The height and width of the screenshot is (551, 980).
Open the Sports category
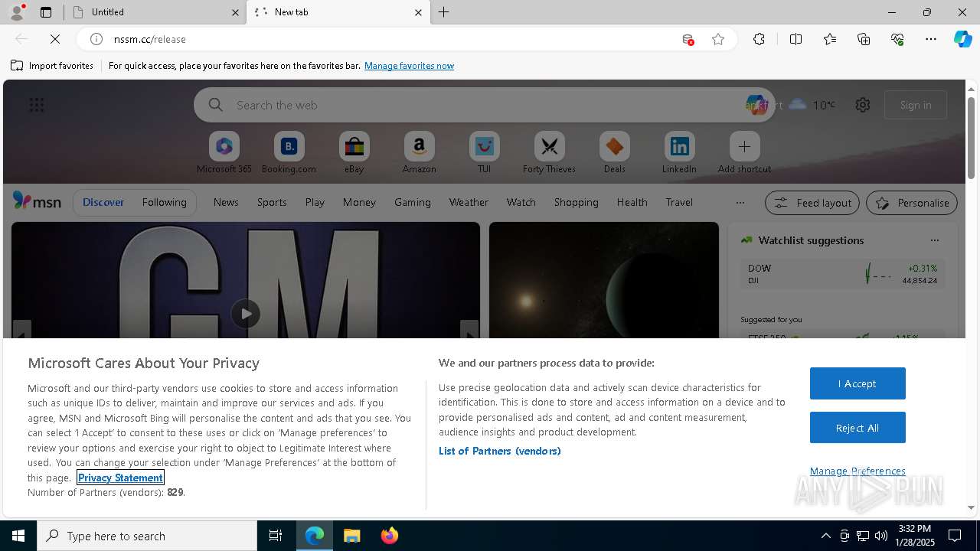[x=272, y=202]
